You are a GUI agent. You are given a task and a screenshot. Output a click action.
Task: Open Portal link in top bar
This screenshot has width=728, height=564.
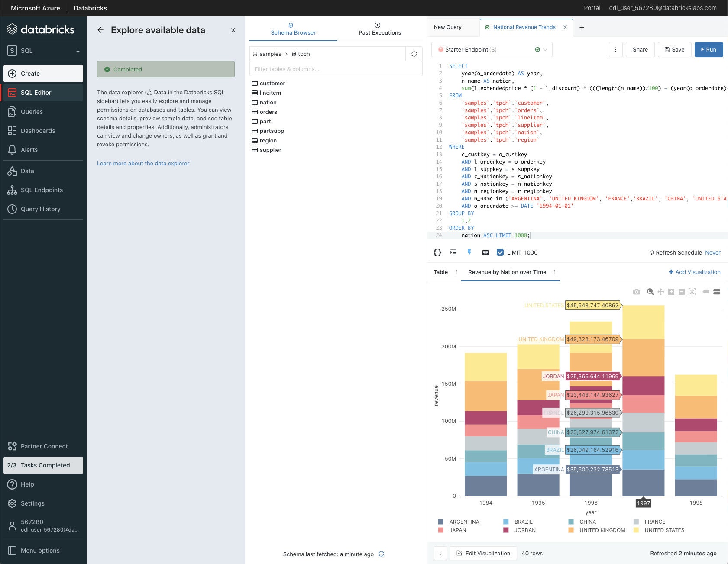pyautogui.click(x=592, y=8)
